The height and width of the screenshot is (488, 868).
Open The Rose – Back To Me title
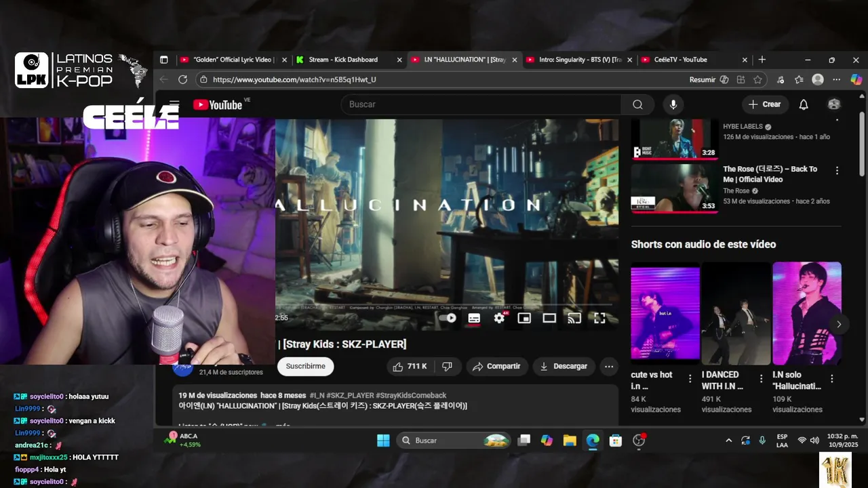coord(770,174)
